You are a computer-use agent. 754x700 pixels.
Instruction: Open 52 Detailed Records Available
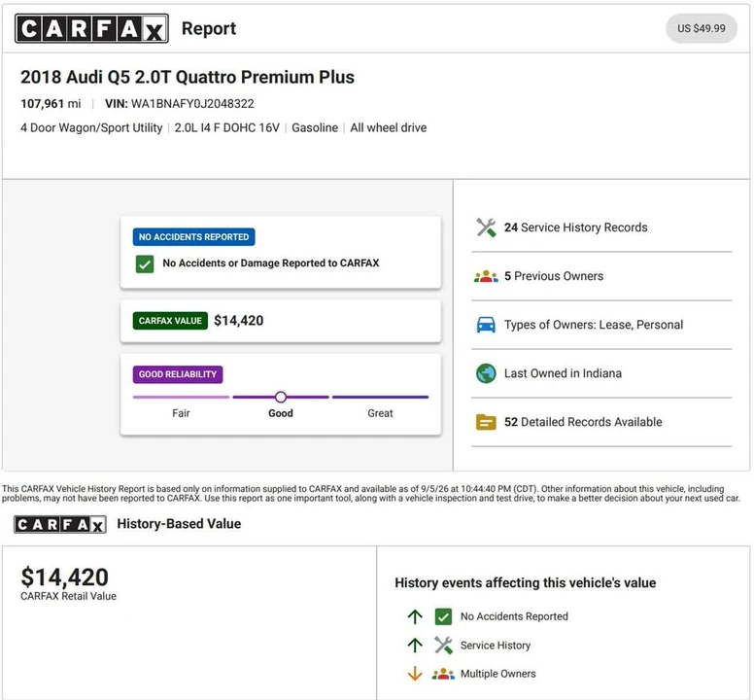tap(583, 422)
